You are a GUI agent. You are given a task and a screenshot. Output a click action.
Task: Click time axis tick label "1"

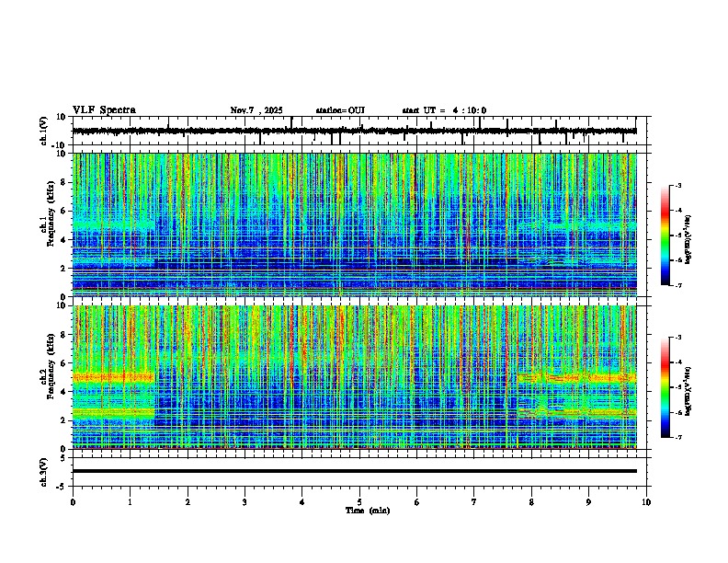[x=130, y=502]
